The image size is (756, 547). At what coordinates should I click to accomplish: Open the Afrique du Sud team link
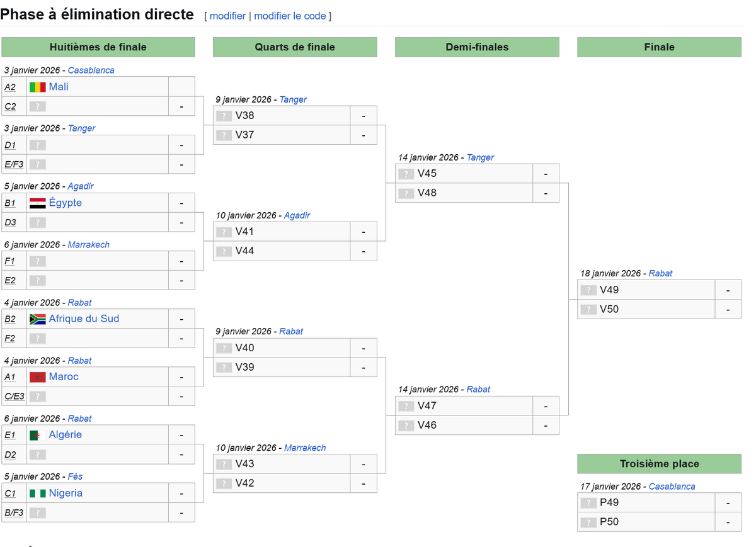click(84, 319)
